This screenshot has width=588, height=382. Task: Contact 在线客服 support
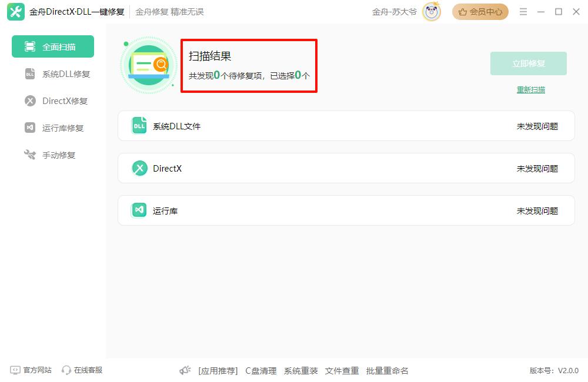coord(82,370)
